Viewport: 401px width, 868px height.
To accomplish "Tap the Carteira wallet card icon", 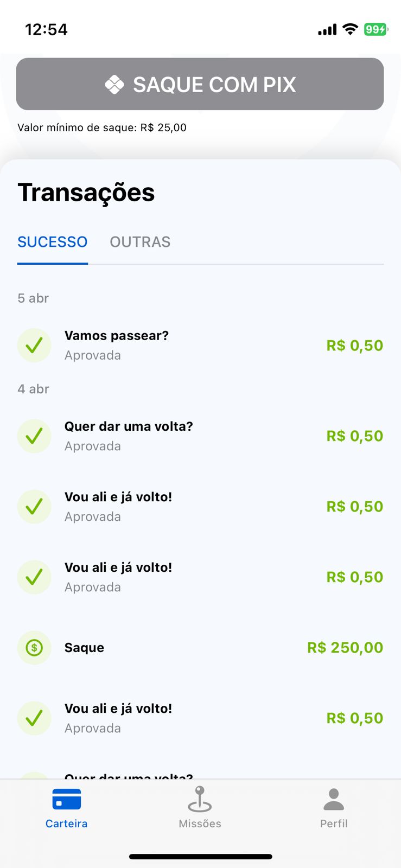I will [67, 799].
